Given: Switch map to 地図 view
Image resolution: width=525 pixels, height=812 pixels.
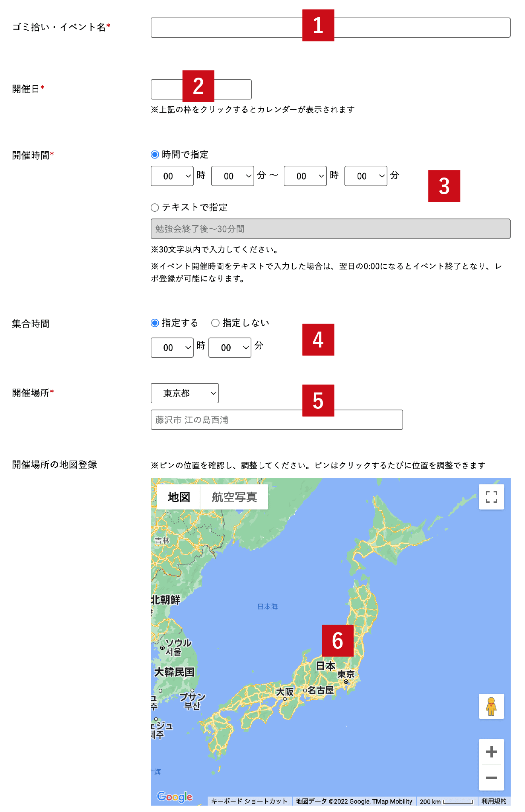Looking at the screenshot, I should [179, 497].
